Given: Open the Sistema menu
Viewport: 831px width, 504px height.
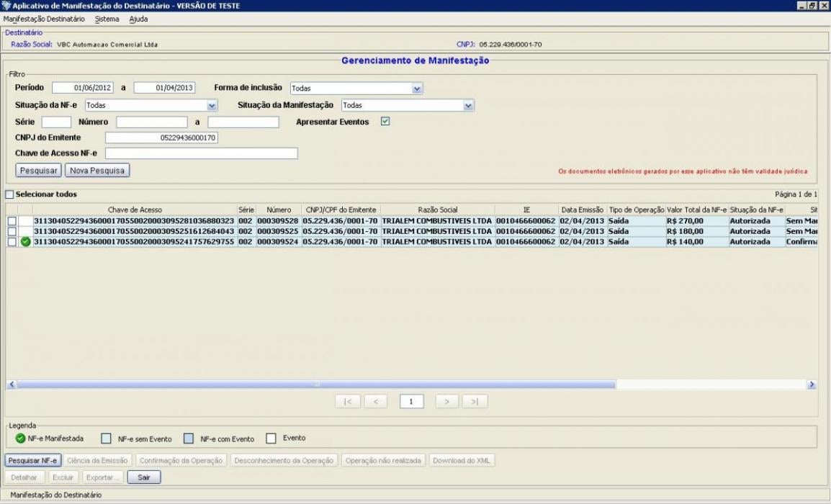Looking at the screenshot, I should (107, 19).
